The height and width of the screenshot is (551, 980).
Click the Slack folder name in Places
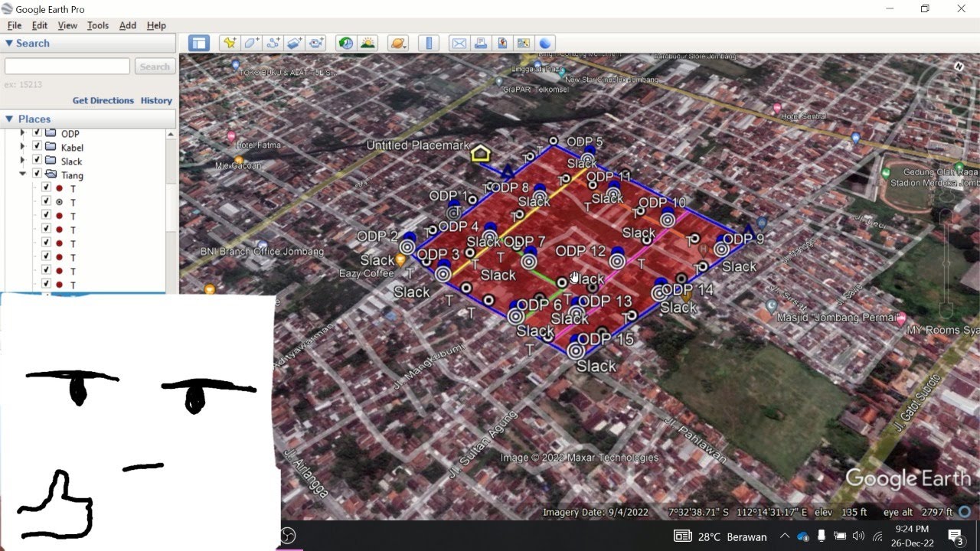point(71,161)
